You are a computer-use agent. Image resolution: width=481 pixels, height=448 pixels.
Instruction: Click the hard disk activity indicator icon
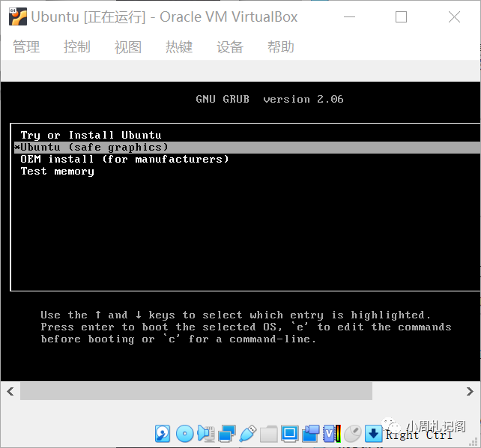163,434
